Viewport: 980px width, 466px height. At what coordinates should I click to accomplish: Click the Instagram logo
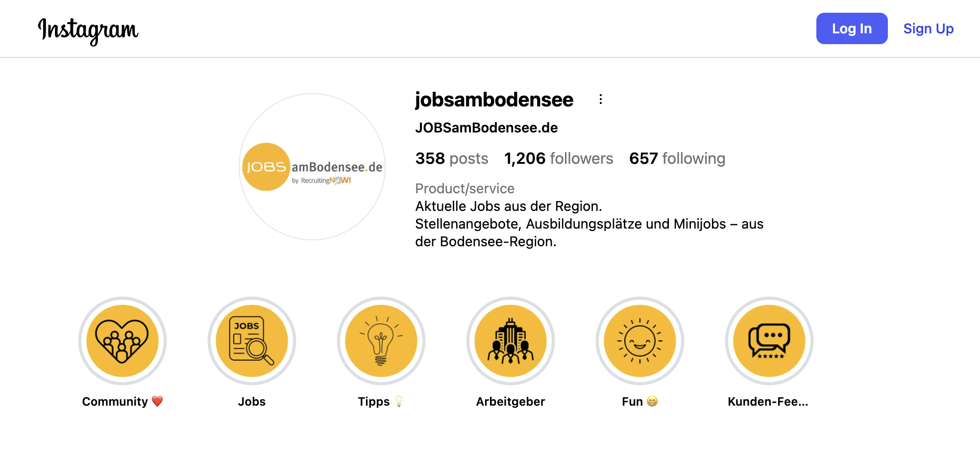point(88,29)
